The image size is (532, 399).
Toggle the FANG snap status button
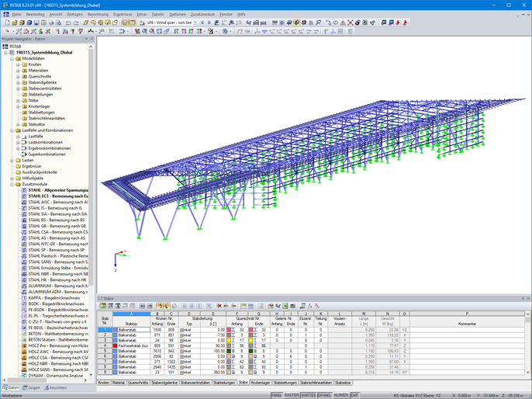coord(276,394)
